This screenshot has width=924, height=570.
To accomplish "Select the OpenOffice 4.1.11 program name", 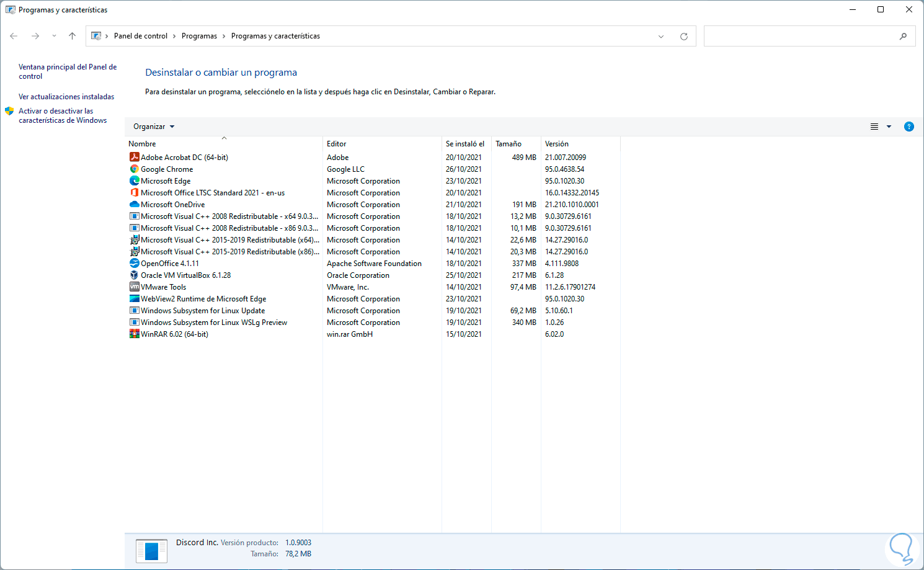I will pos(170,264).
